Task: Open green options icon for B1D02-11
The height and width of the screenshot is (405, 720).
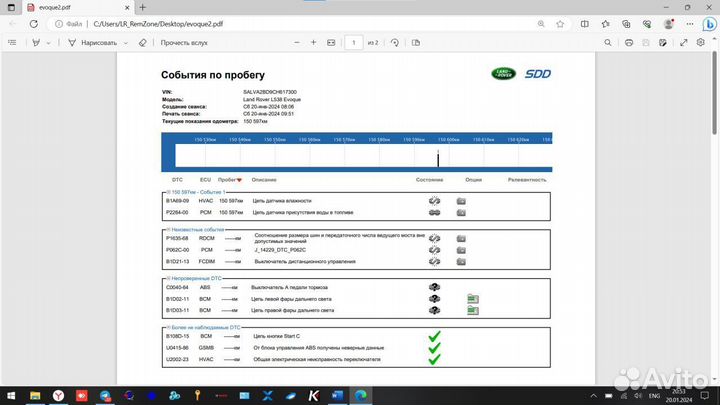Action: click(x=472, y=299)
